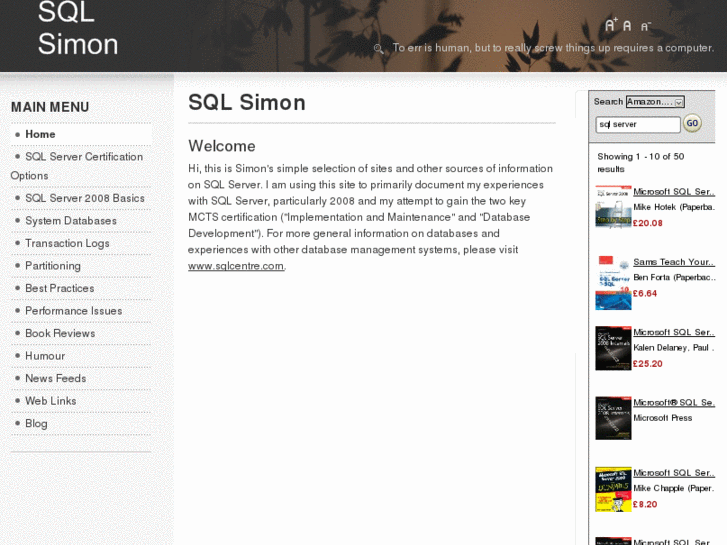The width and height of the screenshot is (727, 545).
Task: Click the magnifier search icon in header
Action: [378, 48]
